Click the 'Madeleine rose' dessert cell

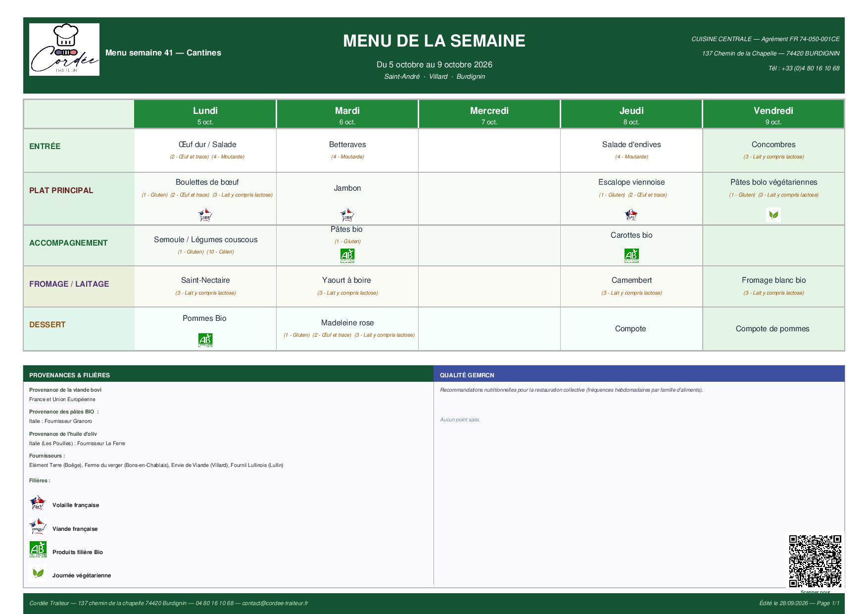pyautogui.click(x=347, y=329)
